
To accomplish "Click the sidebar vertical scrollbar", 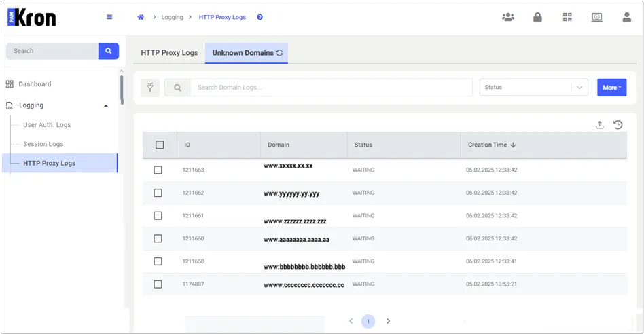I will [x=122, y=90].
